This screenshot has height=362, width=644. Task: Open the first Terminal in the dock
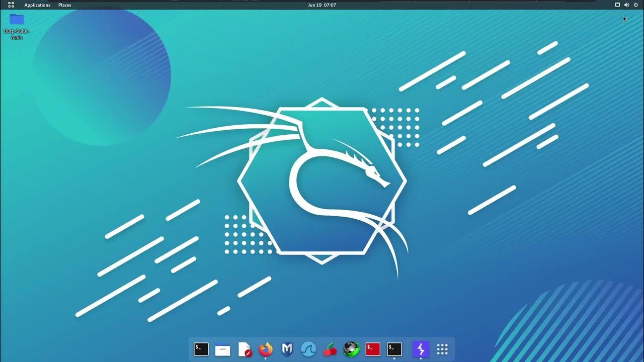pos(201,349)
